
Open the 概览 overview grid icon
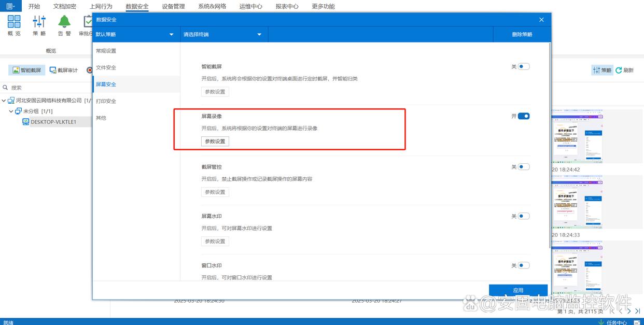[14, 25]
